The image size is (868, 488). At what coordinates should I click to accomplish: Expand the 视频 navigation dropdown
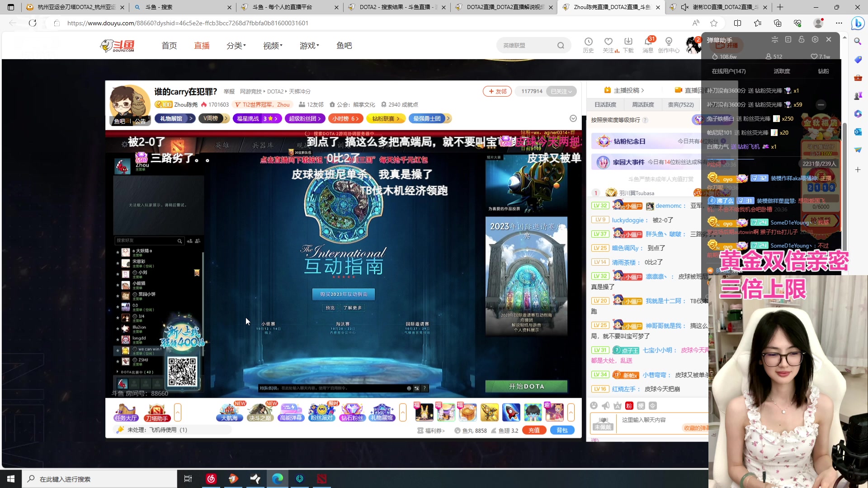[273, 46]
